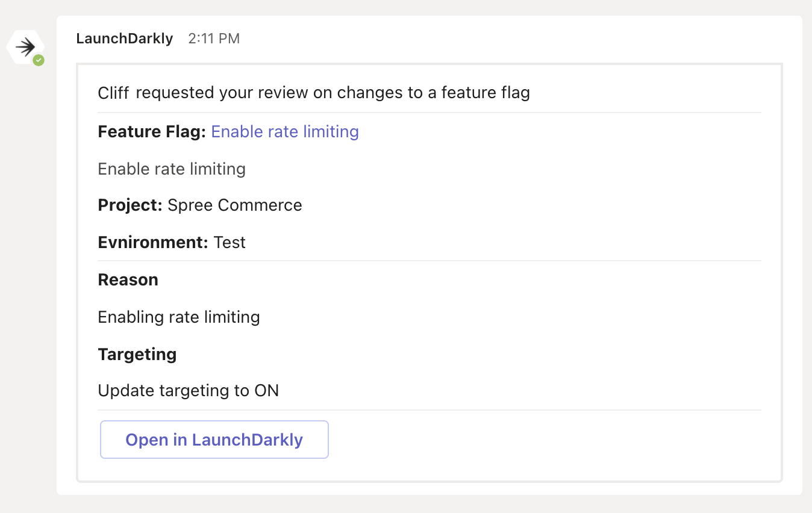The height and width of the screenshot is (513, 812).
Task: Click the Update targeting to ON text
Action: pos(188,390)
